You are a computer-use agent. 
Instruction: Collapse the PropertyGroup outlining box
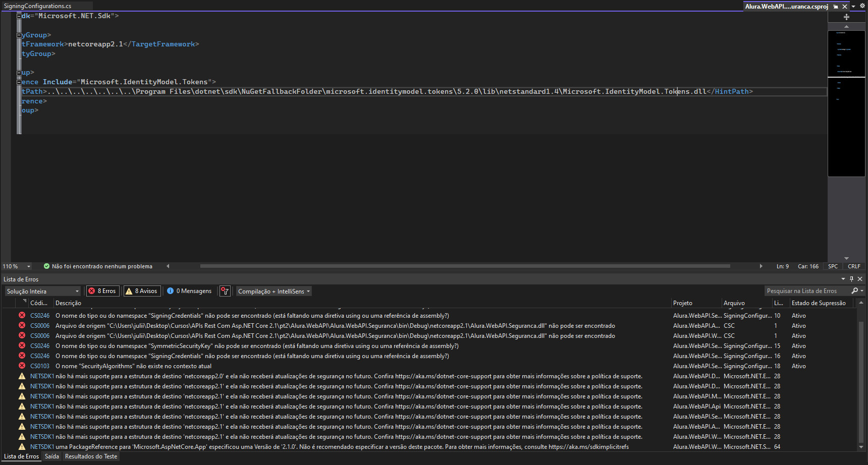click(19, 35)
